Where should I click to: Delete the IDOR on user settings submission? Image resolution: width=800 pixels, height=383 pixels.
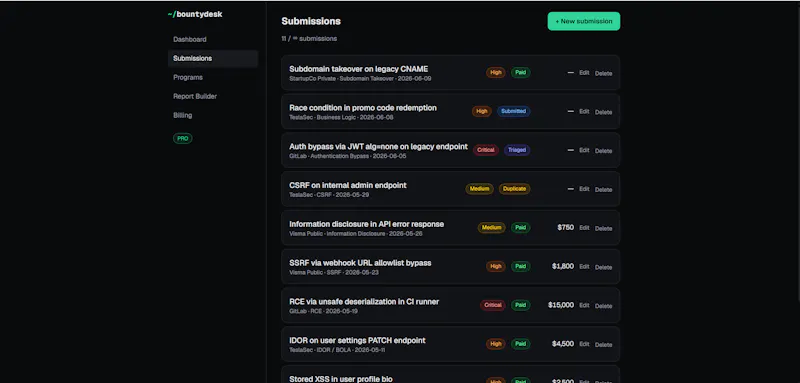(604, 345)
